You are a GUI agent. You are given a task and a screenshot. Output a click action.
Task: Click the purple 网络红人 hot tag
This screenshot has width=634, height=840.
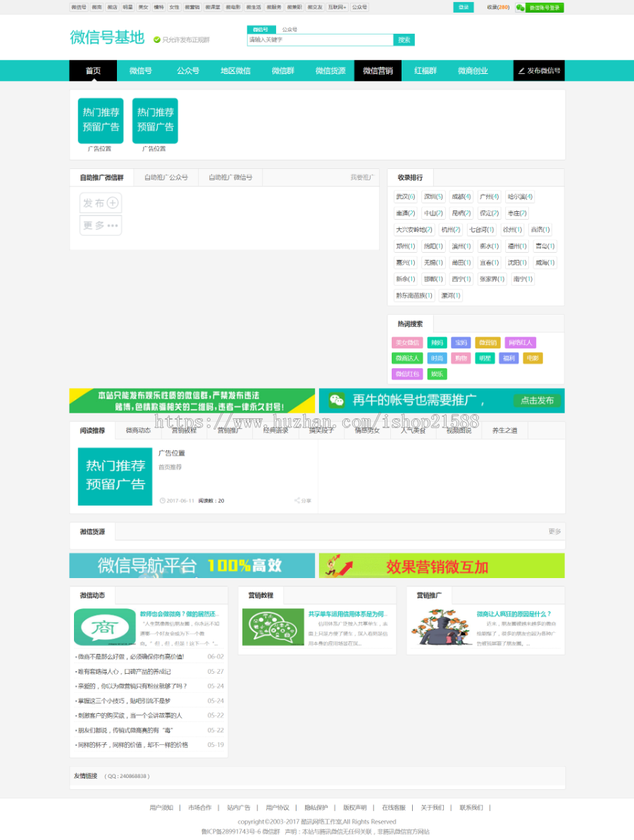click(x=521, y=343)
